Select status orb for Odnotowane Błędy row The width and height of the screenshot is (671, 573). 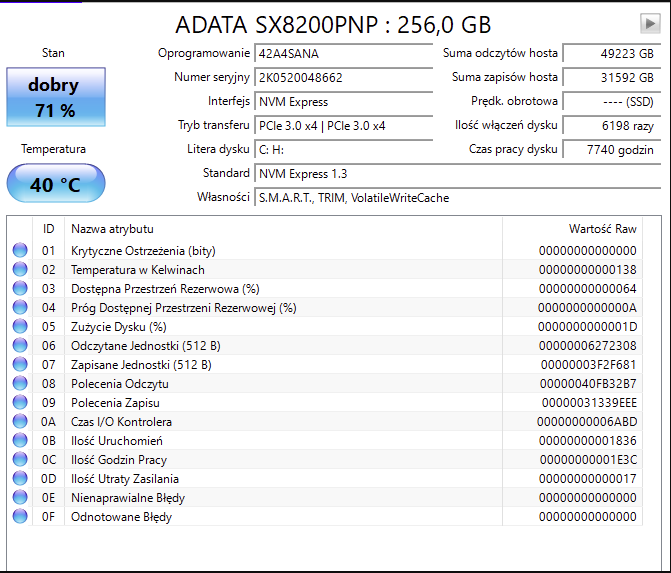pyautogui.click(x=20, y=517)
